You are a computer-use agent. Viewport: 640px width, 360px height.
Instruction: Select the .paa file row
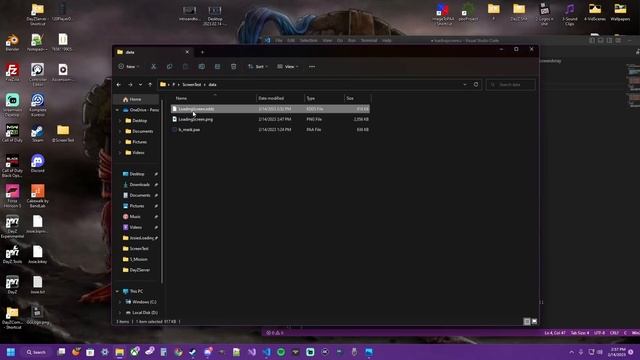click(270, 129)
